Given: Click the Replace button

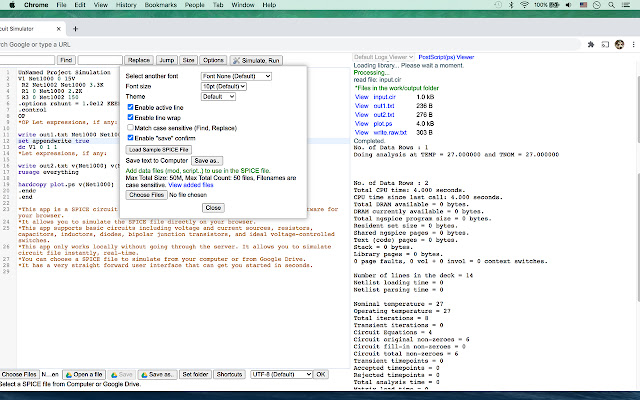Looking at the screenshot, I should [x=139, y=60].
